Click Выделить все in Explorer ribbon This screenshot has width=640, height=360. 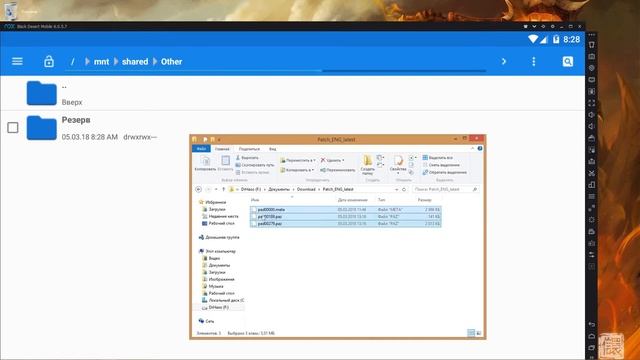(x=438, y=158)
